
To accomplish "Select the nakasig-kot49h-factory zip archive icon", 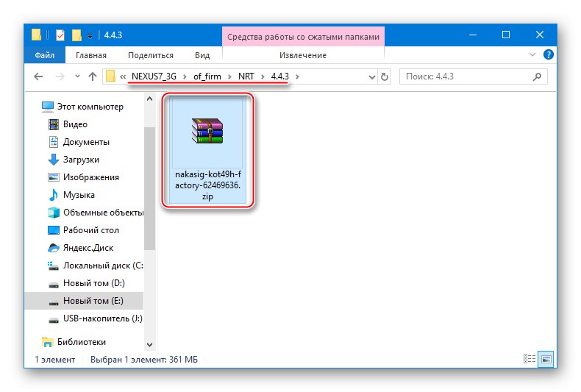I will tap(207, 131).
